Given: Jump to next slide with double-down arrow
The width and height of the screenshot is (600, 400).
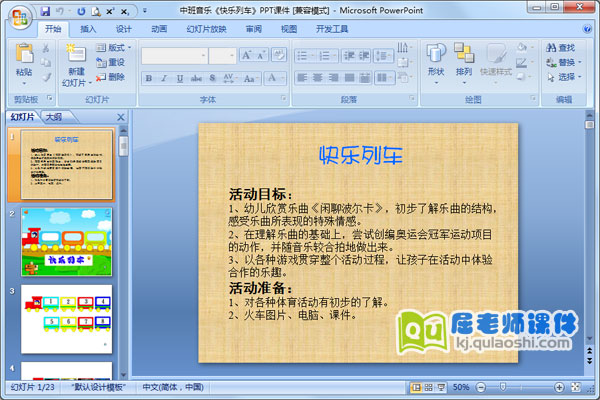Looking at the screenshot, I should (590, 361).
